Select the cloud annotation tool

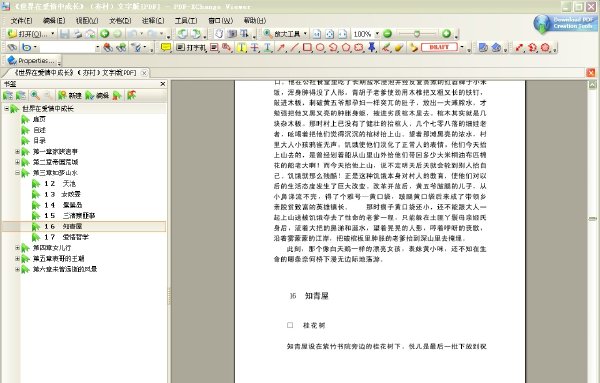point(359,47)
